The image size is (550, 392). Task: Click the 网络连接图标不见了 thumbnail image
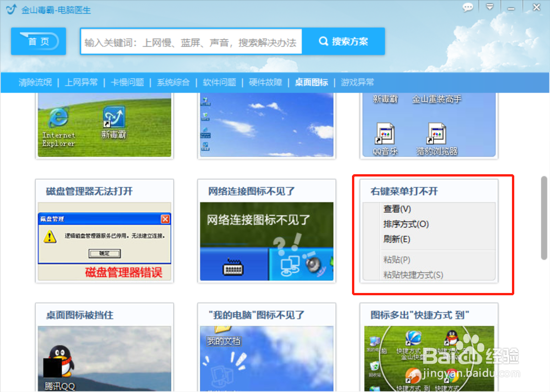pos(267,241)
